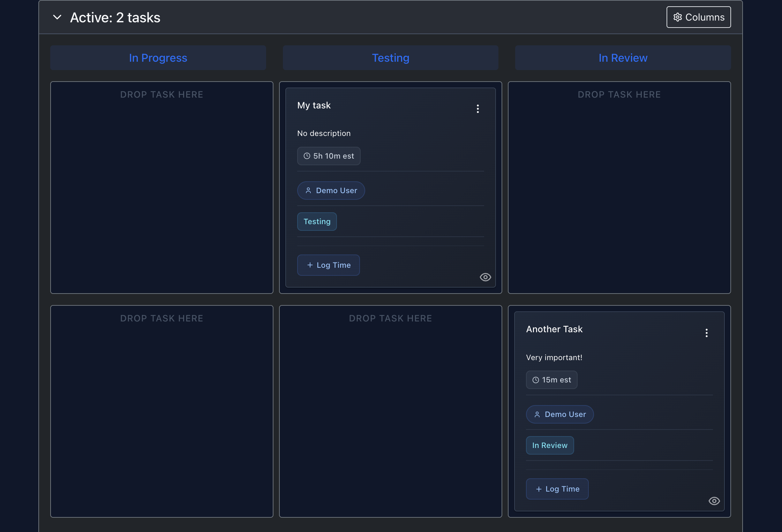Select the Demo User assignee chip on My task
This screenshot has width=782, height=532.
[x=331, y=190]
